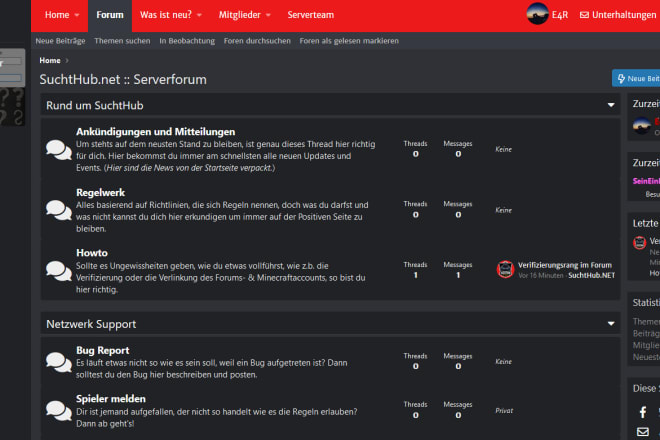
Task: Expand the Was ist neu? dropdown arrow
Action: tap(199, 15)
